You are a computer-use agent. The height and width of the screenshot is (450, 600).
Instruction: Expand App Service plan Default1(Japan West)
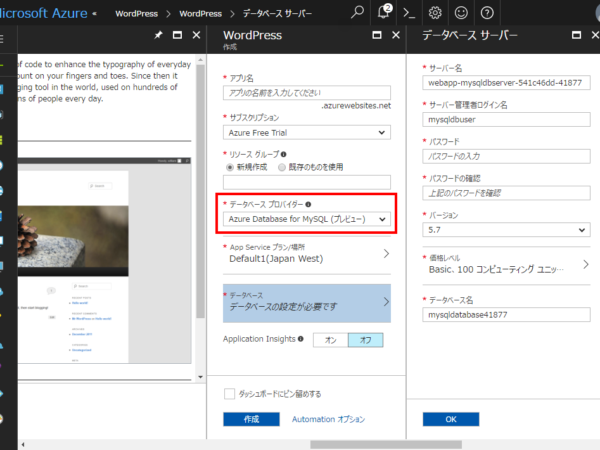pyautogui.click(x=307, y=253)
